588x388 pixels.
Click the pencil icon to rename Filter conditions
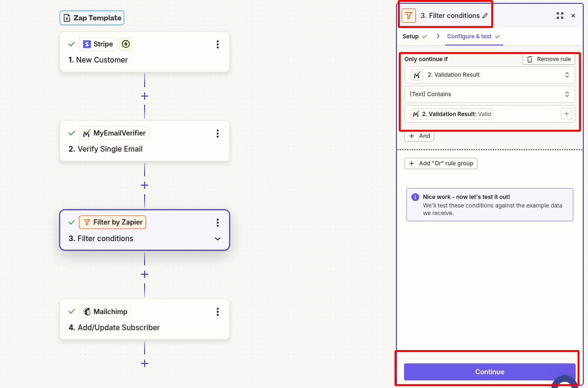point(485,16)
